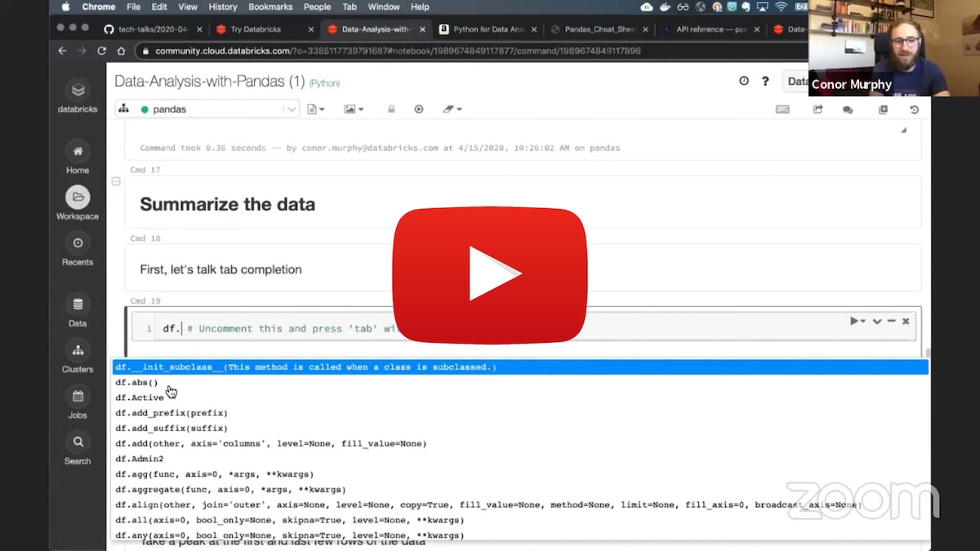This screenshot has height=551, width=980.
Task: Open the keyboard shortcuts icon
Action: [782, 109]
